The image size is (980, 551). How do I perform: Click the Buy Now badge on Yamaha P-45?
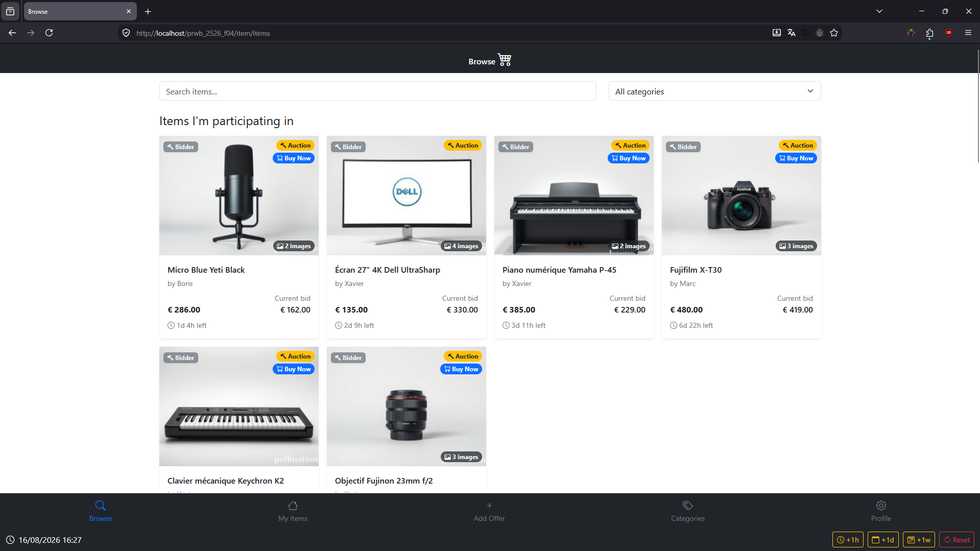[x=629, y=158]
